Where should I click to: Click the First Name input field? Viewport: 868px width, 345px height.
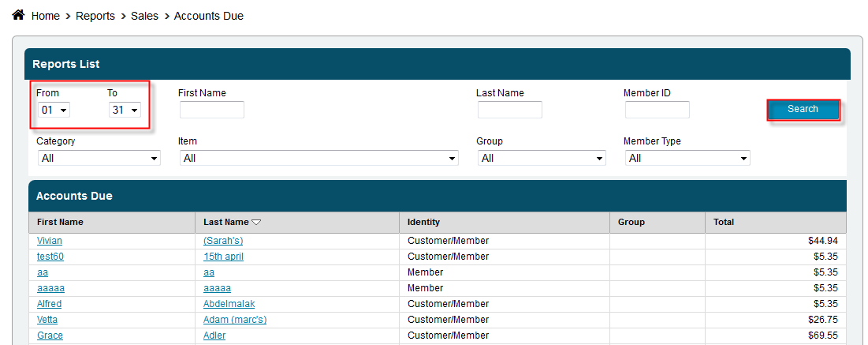coord(211,110)
